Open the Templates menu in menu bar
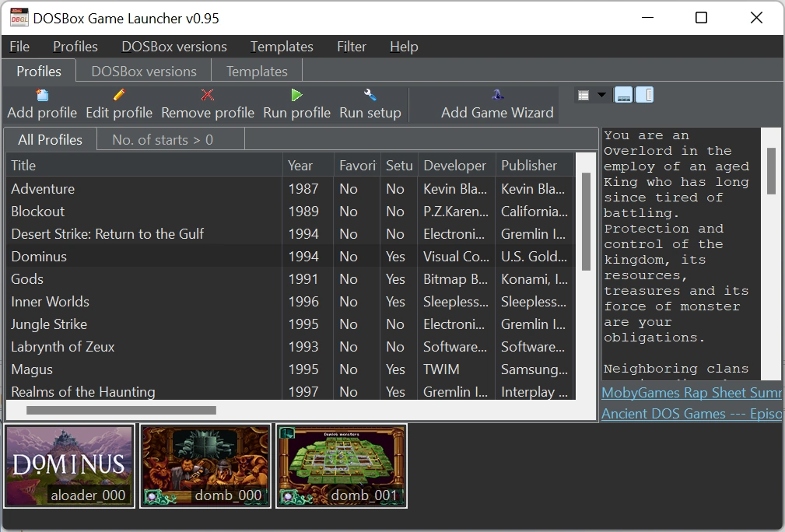 tap(282, 47)
